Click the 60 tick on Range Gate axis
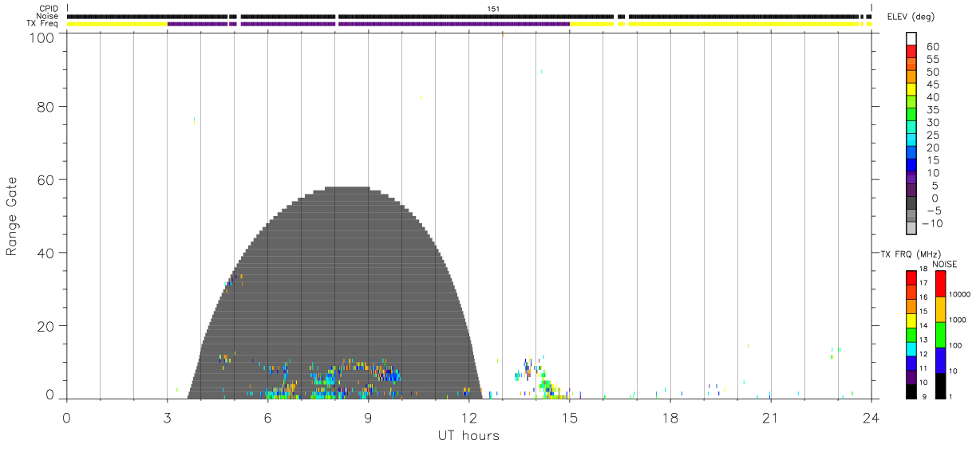This screenshot has width=980, height=452. click(x=45, y=179)
